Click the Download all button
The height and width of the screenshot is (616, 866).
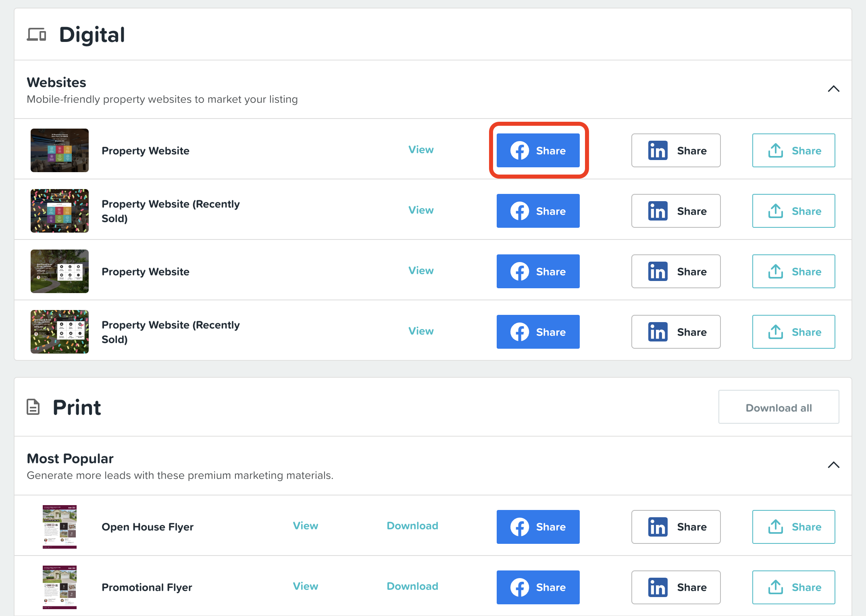[778, 407]
